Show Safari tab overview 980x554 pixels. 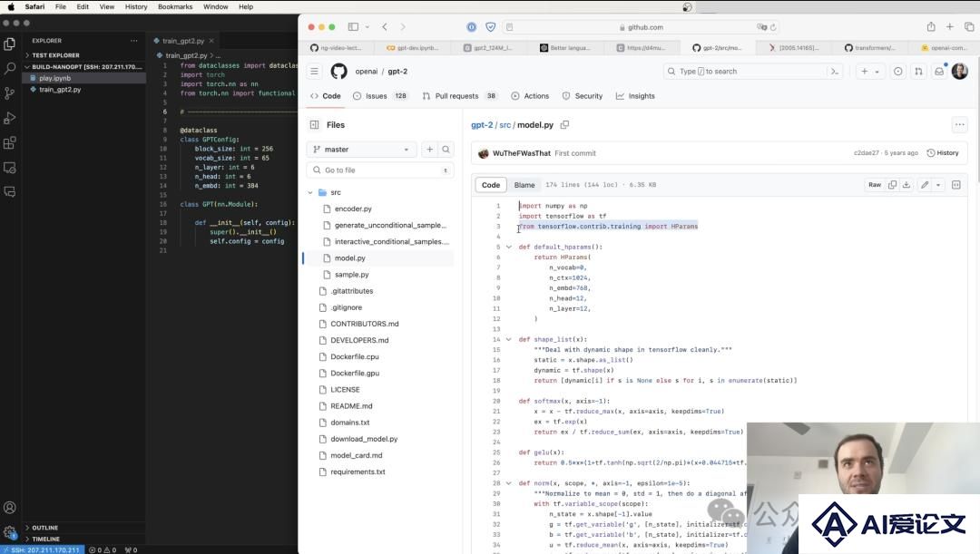tap(969, 27)
